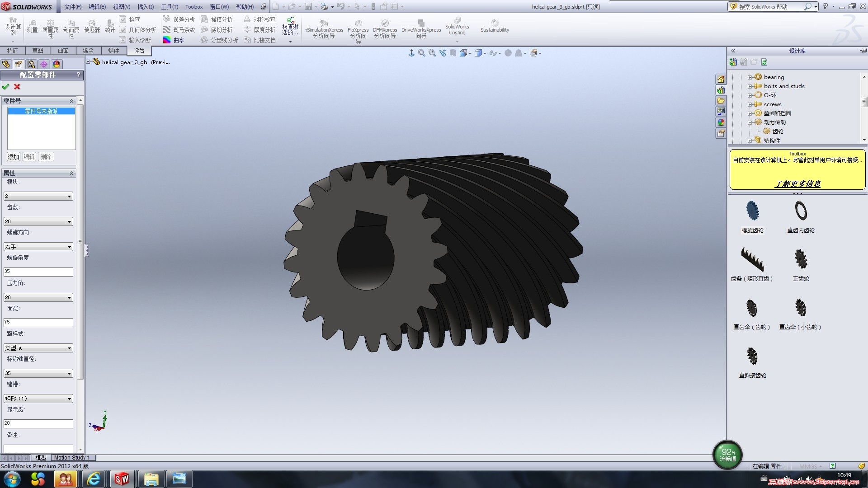Screen dimensions: 868x488
Task: Click the 螺旋角度 input field showing 35
Action: [38, 272]
